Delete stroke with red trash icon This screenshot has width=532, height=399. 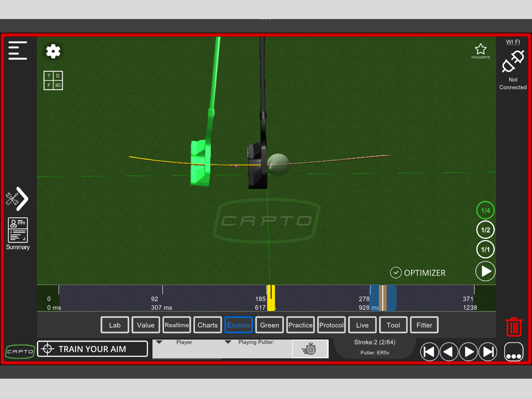point(514,327)
